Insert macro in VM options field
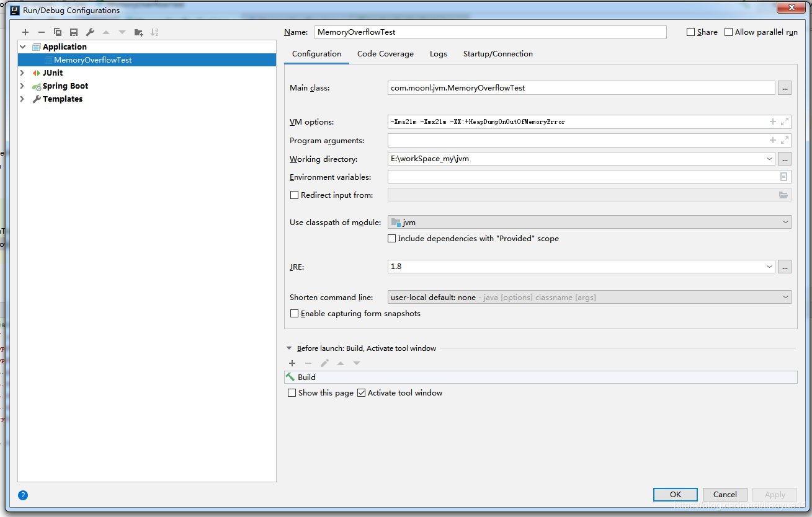Image resolution: width=812 pixels, height=517 pixels. [x=773, y=122]
